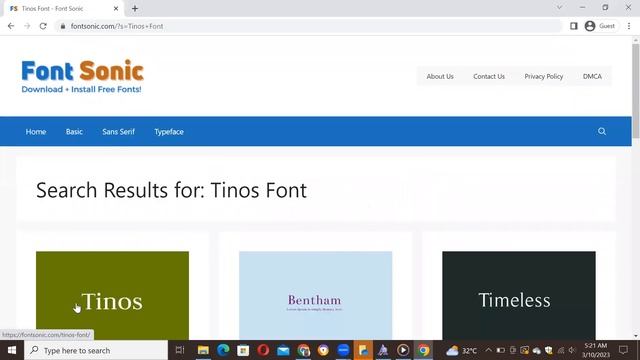
Task: Click the browser forward arrow
Action: pyautogui.click(x=27, y=26)
